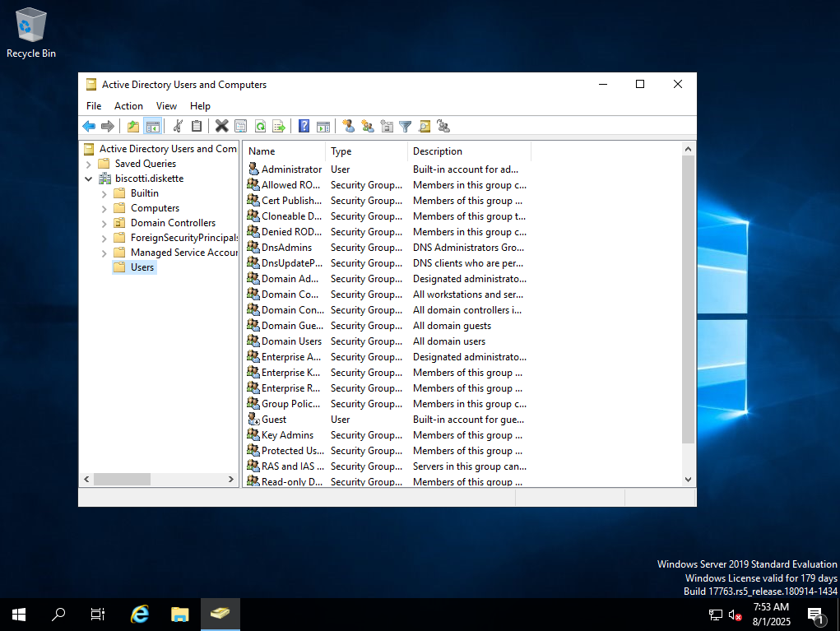
Task: Create a new user with the toolbar icon
Action: pos(348,126)
